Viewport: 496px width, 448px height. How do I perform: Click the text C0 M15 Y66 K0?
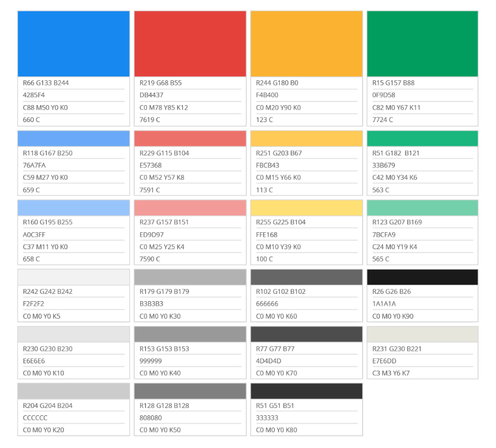279,177
